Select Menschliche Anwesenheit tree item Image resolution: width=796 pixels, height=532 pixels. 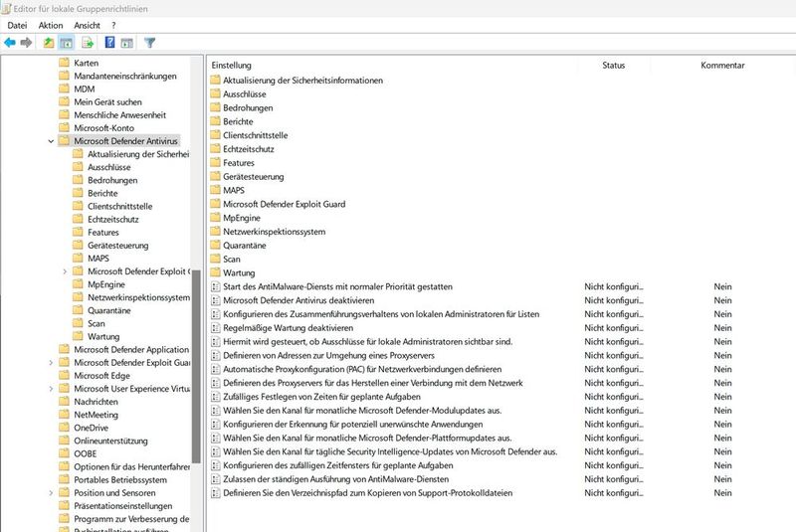coord(119,115)
